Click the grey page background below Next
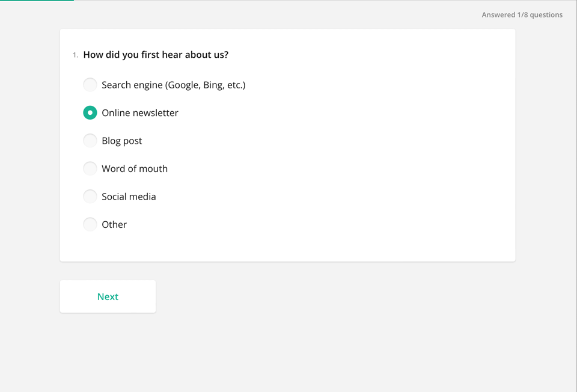The width and height of the screenshot is (577, 392). [301, 355]
